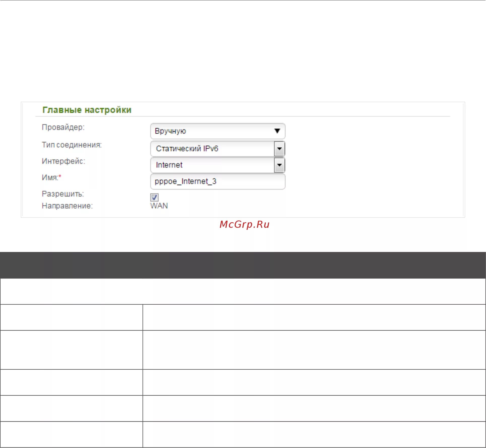Click the red required asterisk beside Имя
Viewport: 486px width, 448px height.
[60, 176]
